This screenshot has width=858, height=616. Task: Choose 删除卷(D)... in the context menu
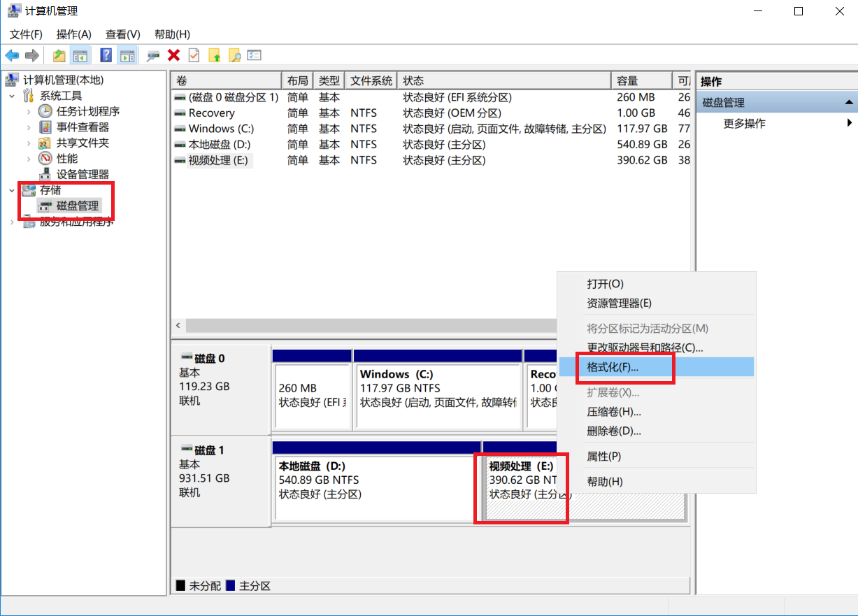pos(614,431)
